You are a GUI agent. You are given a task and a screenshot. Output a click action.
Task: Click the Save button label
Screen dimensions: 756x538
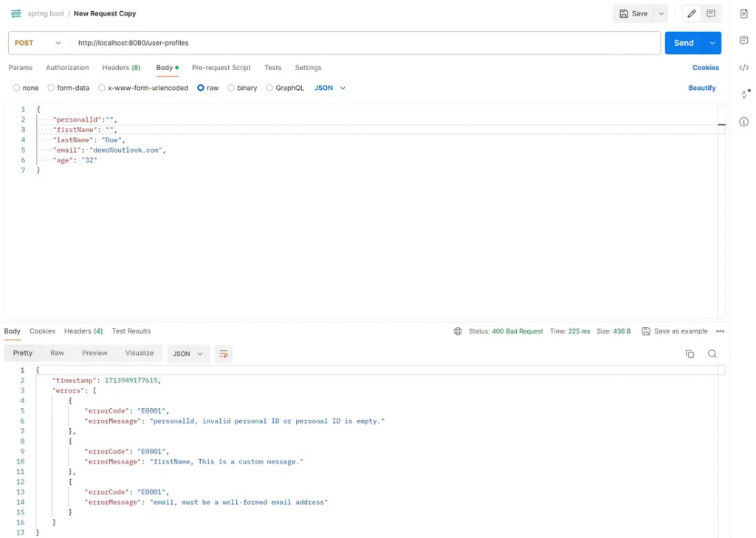[x=639, y=13]
